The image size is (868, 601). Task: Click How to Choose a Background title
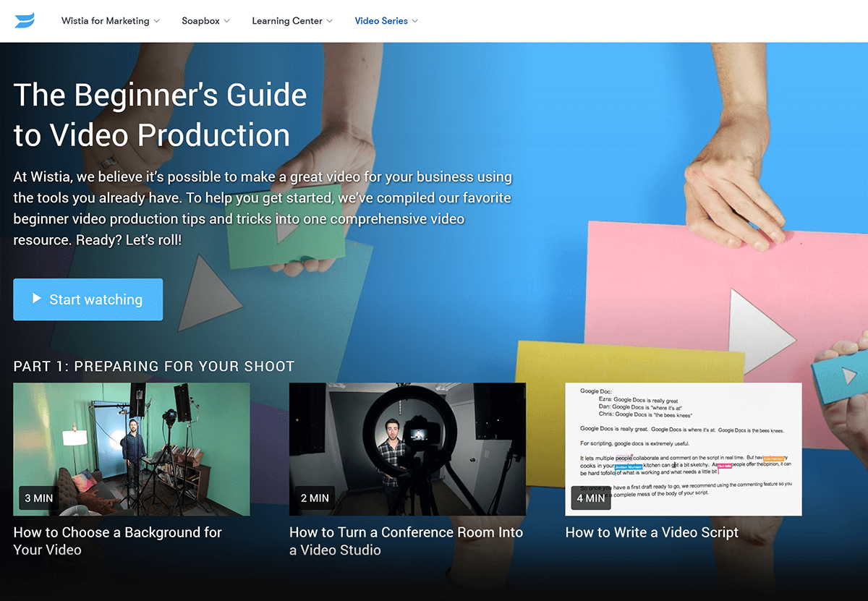point(118,541)
